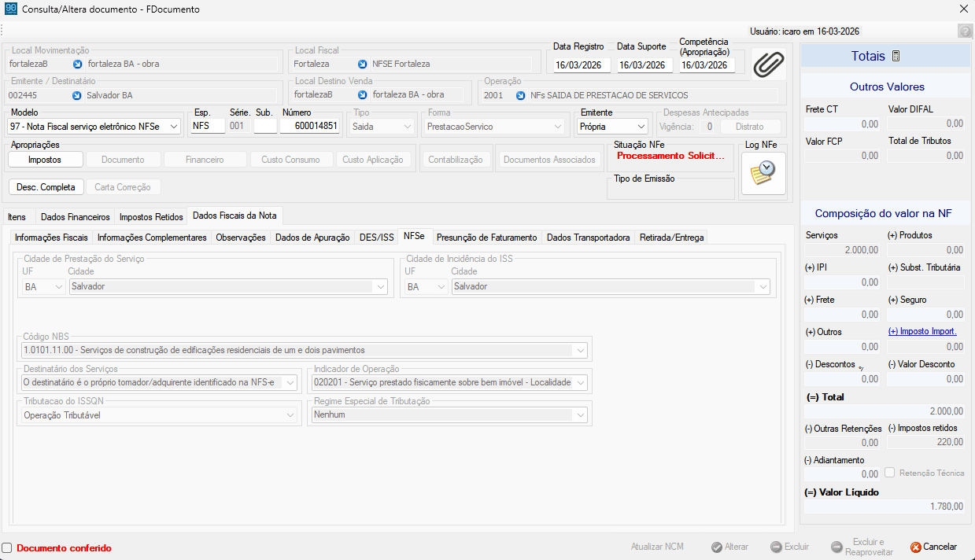Open lookup arrow in Local Destino Venda
The image size is (975, 560).
362,95
